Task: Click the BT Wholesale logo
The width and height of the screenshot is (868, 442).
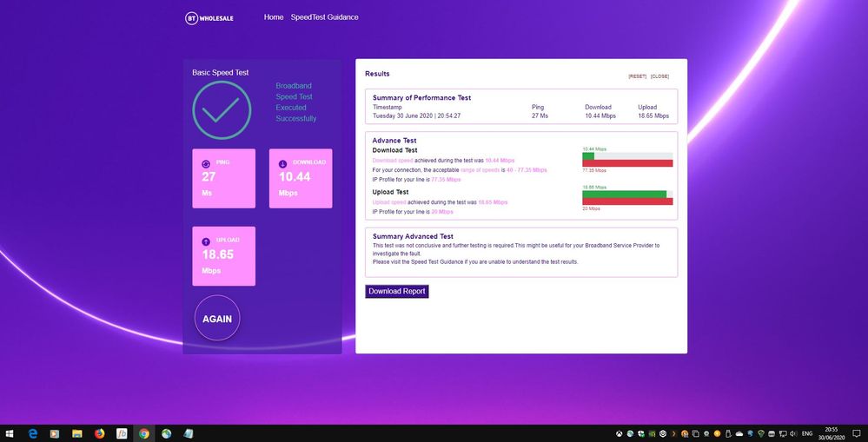Action: pos(209,17)
